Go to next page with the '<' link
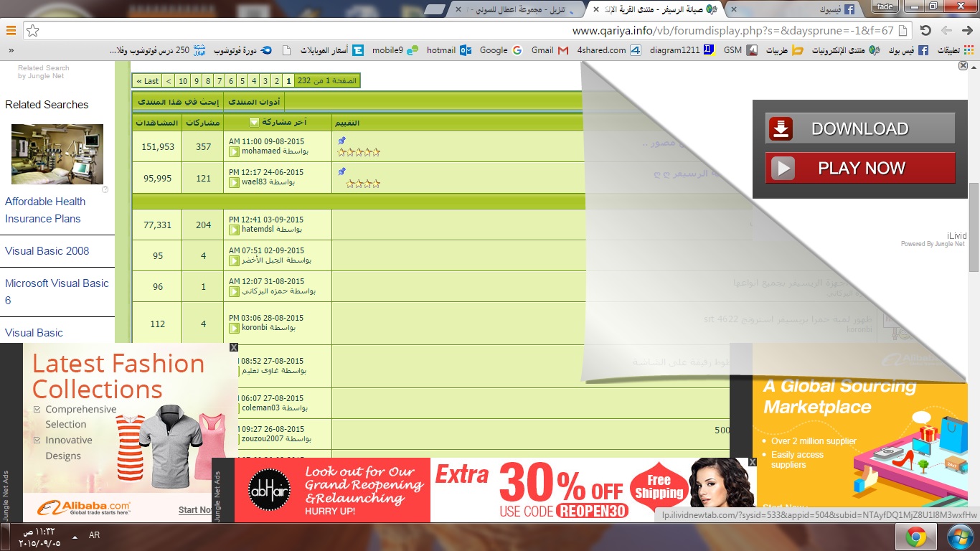This screenshot has width=980, height=551. [x=169, y=81]
